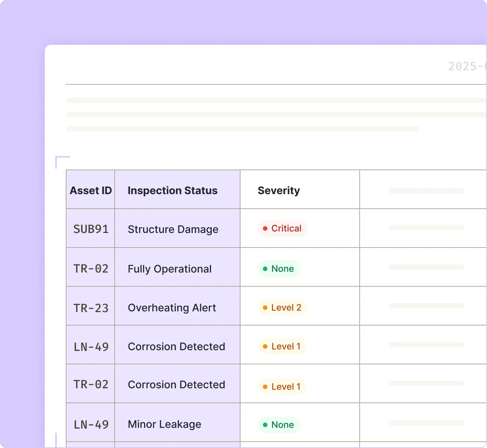Click the red Critical severity badge
Screen dimensions: 487x448
click(282, 228)
